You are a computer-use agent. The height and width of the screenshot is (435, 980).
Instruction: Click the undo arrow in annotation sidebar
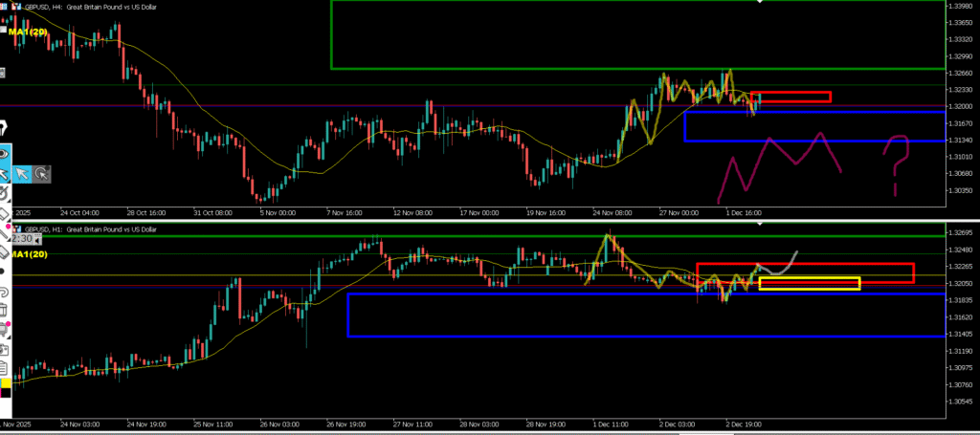4,292
